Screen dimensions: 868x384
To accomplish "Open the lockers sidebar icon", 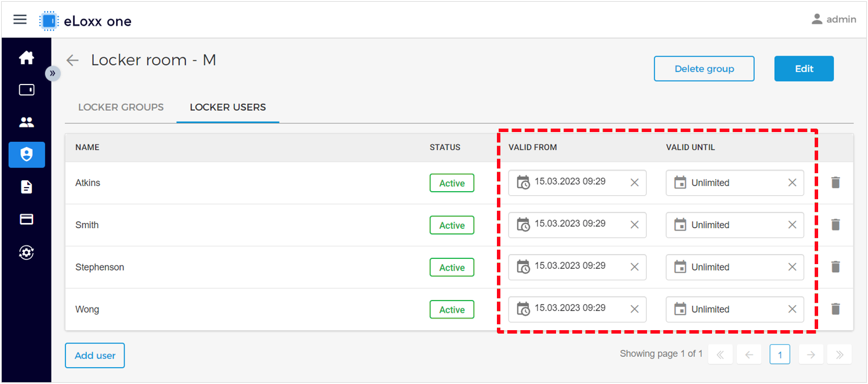I will pos(27,90).
